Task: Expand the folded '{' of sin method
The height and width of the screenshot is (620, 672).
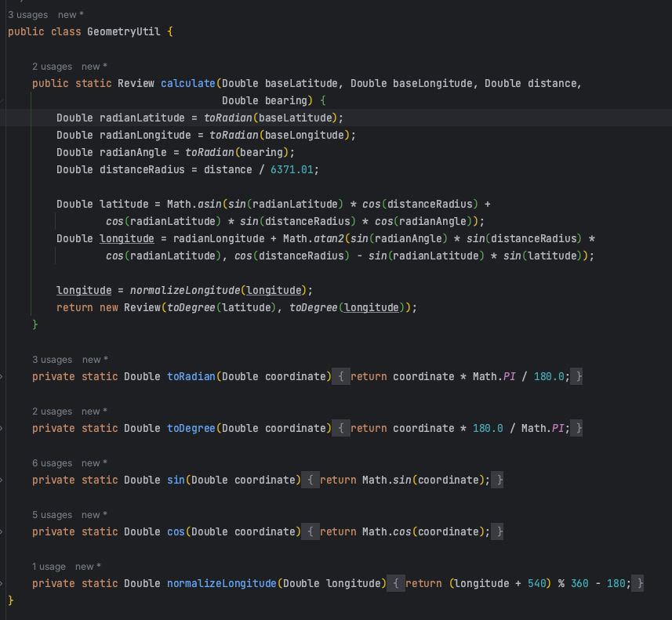Action: pos(311,480)
